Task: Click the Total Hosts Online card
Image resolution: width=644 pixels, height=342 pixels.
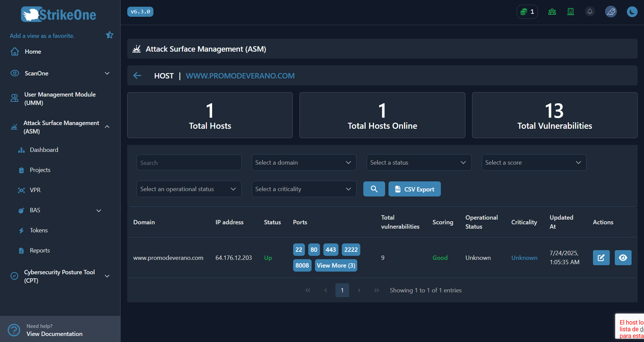Action: tap(382, 115)
